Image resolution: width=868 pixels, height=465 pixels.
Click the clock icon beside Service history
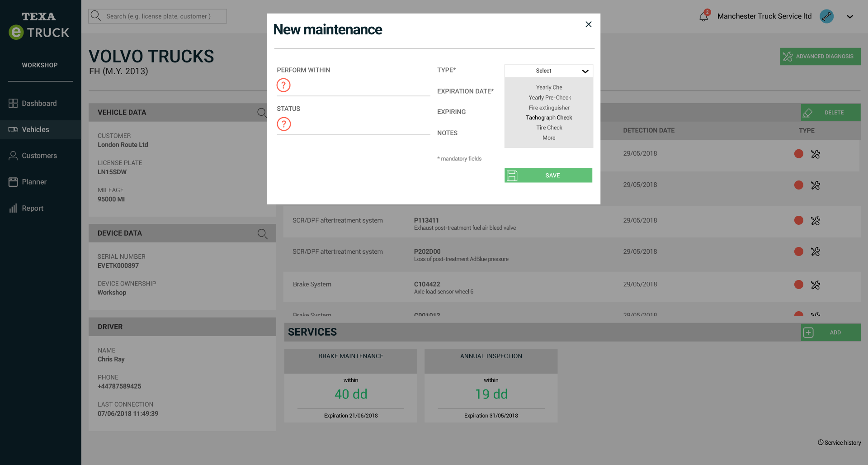tap(821, 442)
